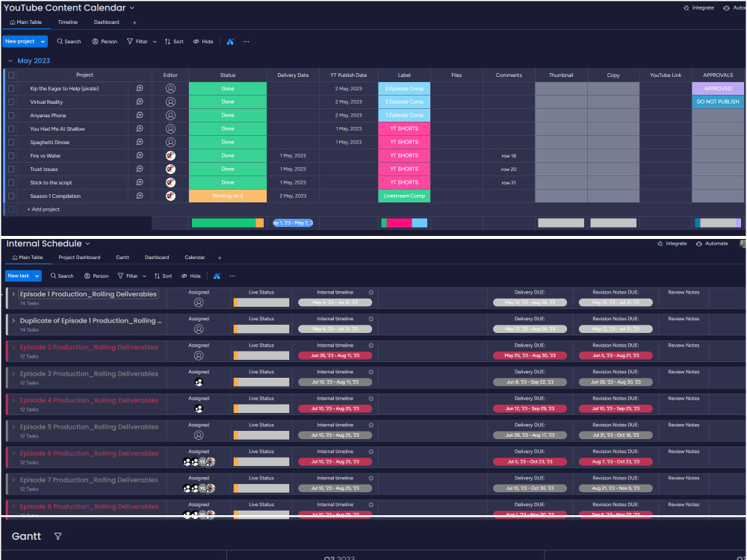Collapse the May 2023 group
747x560 pixels.
click(x=10, y=61)
